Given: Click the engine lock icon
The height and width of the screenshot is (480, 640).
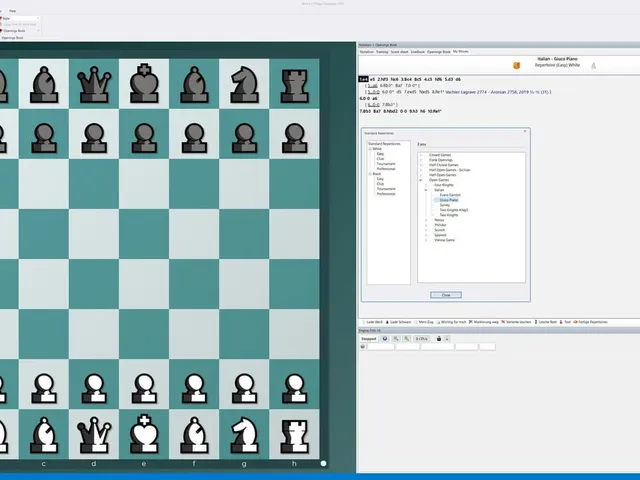Looking at the screenshot, I should tap(439, 339).
